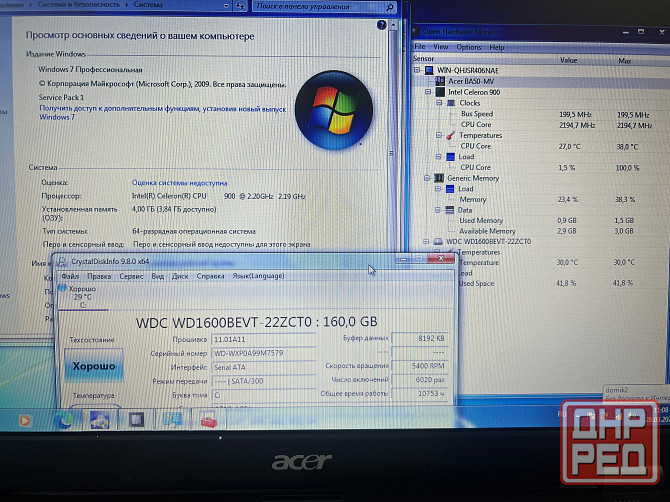The height and width of the screenshot is (502, 670).
Task: Click the refresh arrows beside the address bar
Action: [240, 6]
